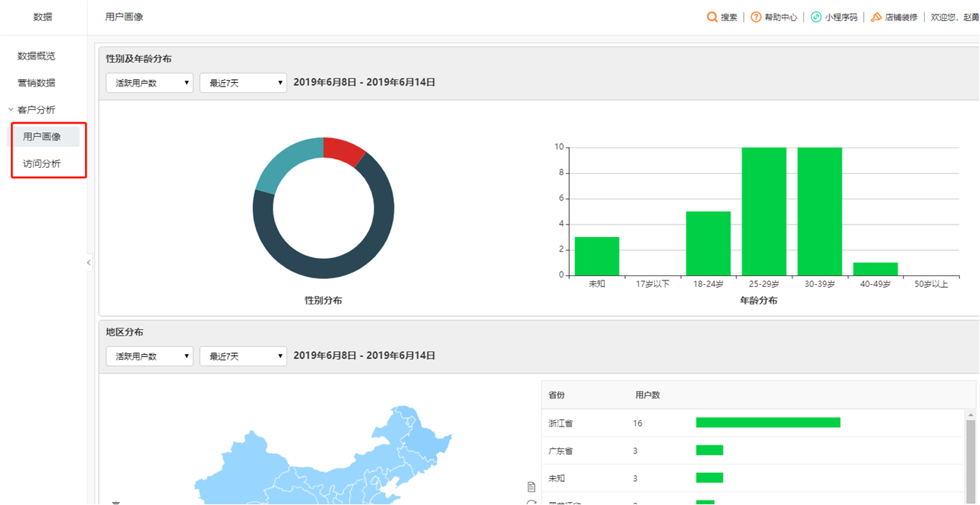Open the 帮助中心 question mark icon
Screen dimensions: 980x505
pyautogui.click(x=756, y=17)
